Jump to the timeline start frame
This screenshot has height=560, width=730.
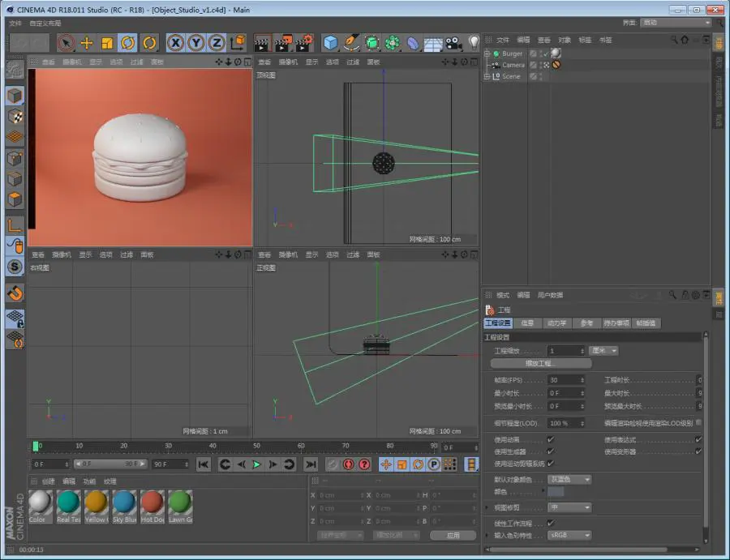coord(204,464)
